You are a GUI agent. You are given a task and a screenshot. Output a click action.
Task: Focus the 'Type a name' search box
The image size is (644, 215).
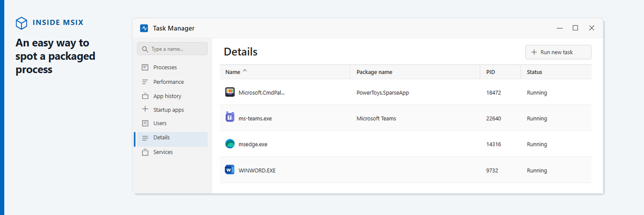[x=172, y=49]
